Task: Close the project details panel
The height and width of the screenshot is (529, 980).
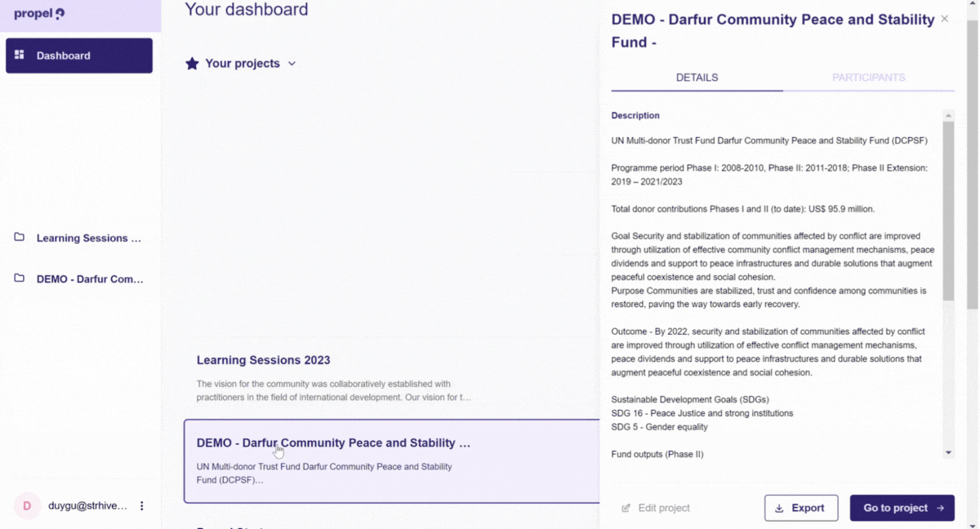Action: 944,19
